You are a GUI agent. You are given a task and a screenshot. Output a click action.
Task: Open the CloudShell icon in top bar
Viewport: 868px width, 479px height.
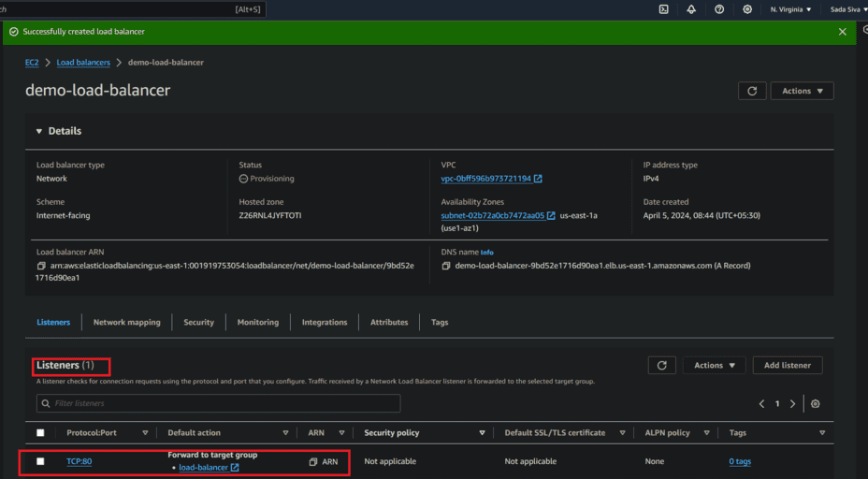point(663,9)
